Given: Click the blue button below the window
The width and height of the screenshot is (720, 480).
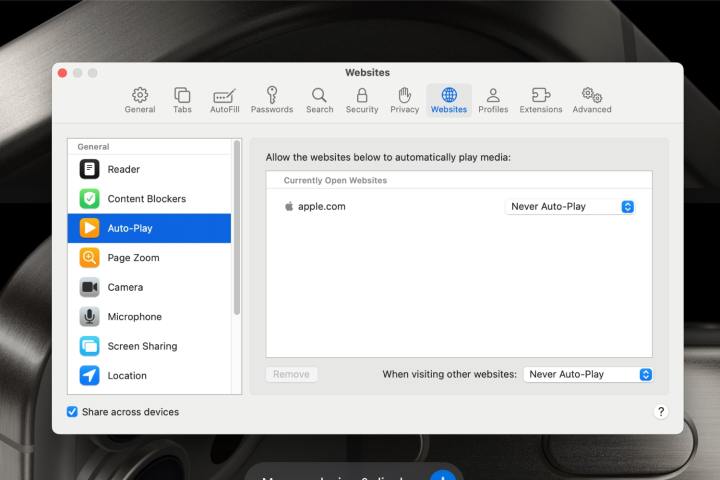Looking at the screenshot, I should 443,475.
